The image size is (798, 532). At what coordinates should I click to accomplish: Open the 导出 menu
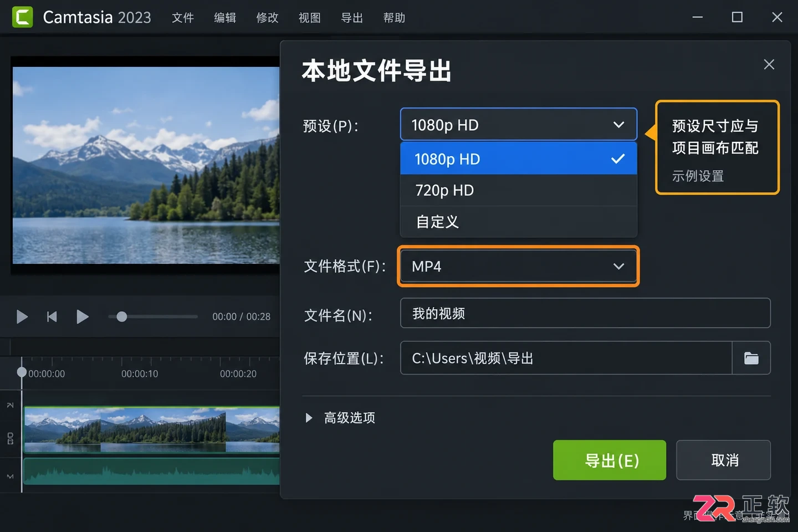point(352,18)
